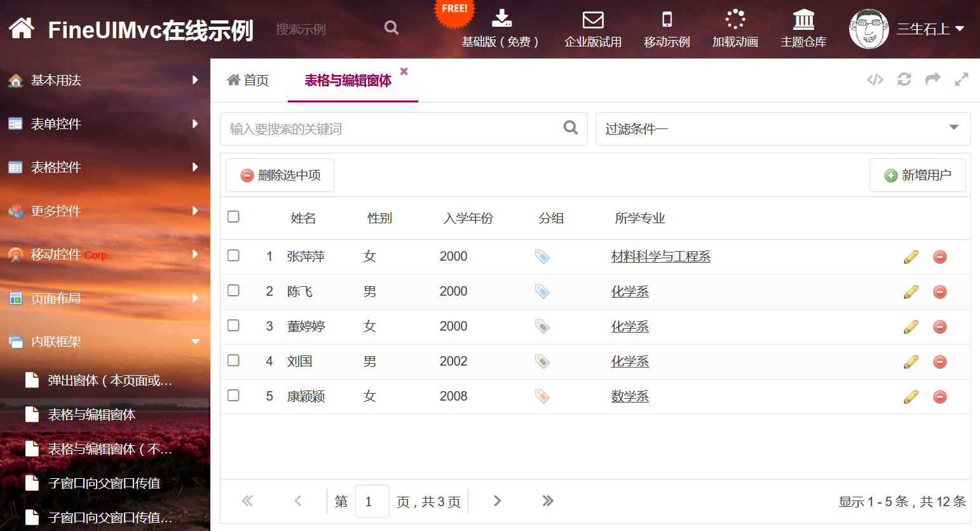Expand the 表格控件 sidebar menu
Viewport: 980px width, 531px height.
(105, 167)
